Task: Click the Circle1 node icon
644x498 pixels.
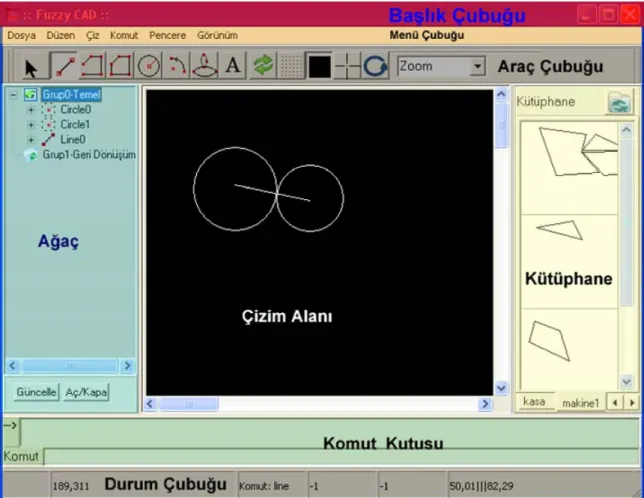Action: 48,125
